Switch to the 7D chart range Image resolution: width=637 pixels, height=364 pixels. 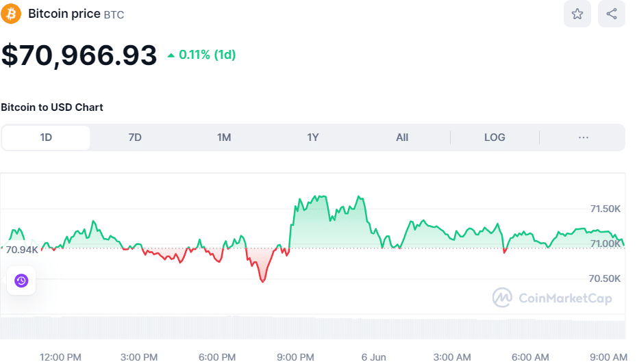point(135,138)
